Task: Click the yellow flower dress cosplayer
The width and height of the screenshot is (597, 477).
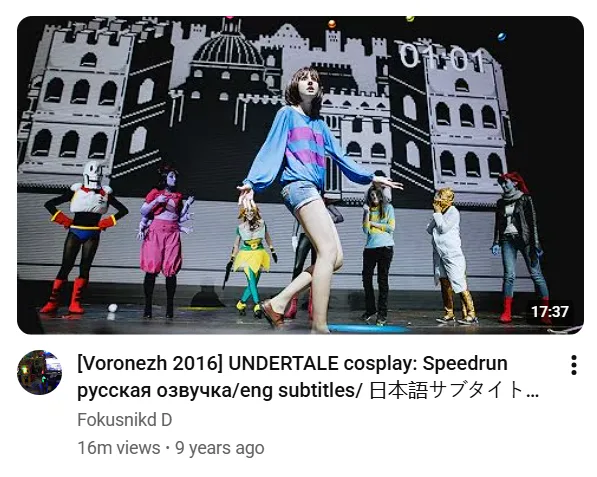Action: pos(251,259)
